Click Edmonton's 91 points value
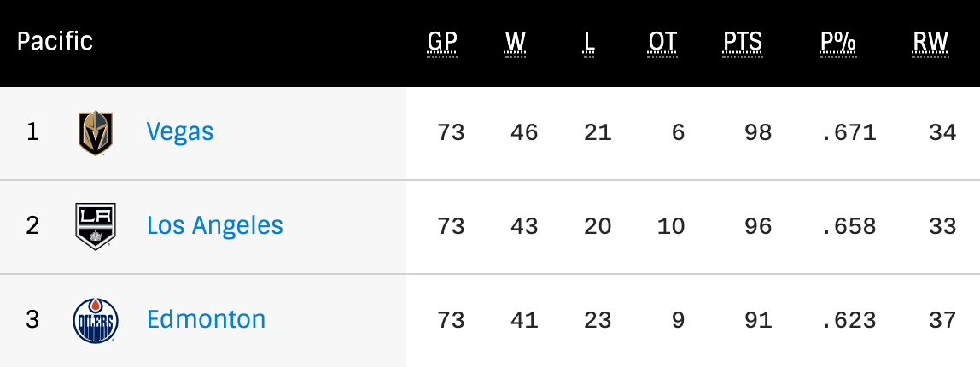This screenshot has height=367, width=980. [757, 320]
